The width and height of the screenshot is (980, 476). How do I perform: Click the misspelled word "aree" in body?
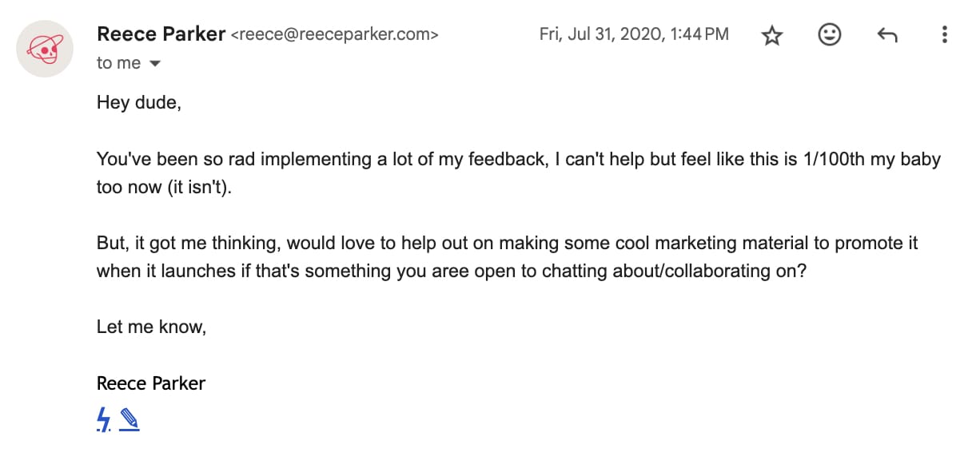tap(451, 272)
